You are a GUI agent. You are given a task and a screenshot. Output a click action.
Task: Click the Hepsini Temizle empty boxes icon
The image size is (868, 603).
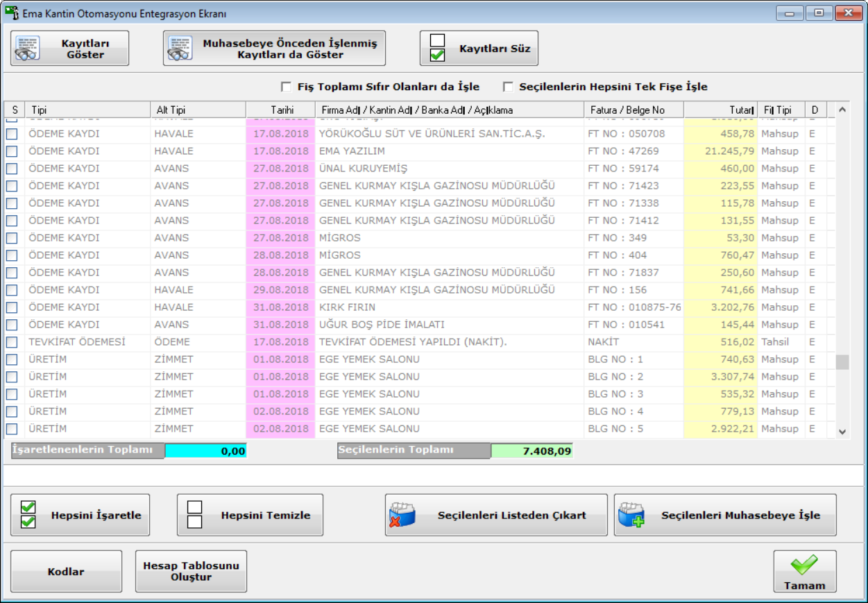click(x=195, y=515)
